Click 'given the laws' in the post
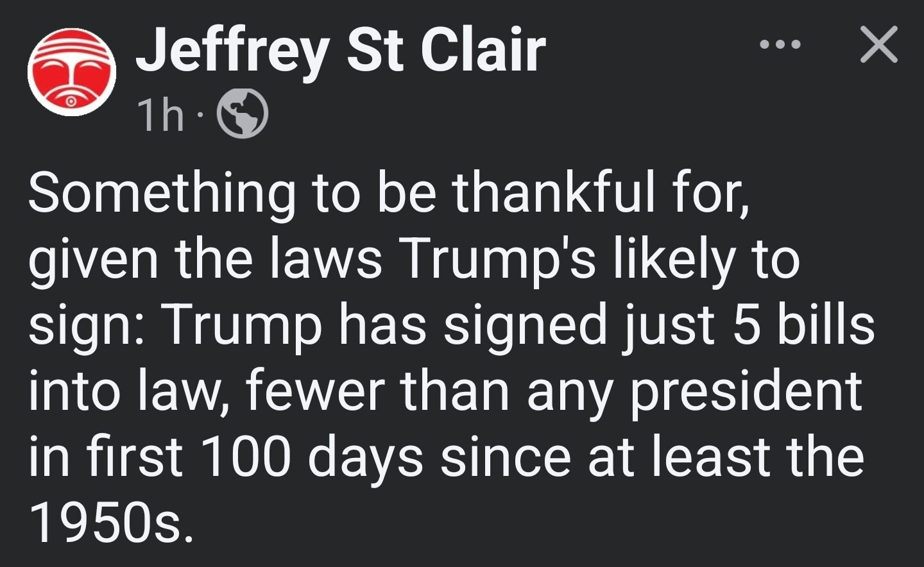The height and width of the screenshot is (567, 924). click(205, 260)
